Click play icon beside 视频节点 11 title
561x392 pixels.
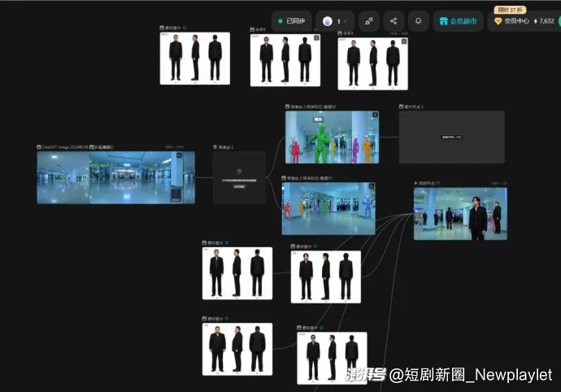(415, 183)
